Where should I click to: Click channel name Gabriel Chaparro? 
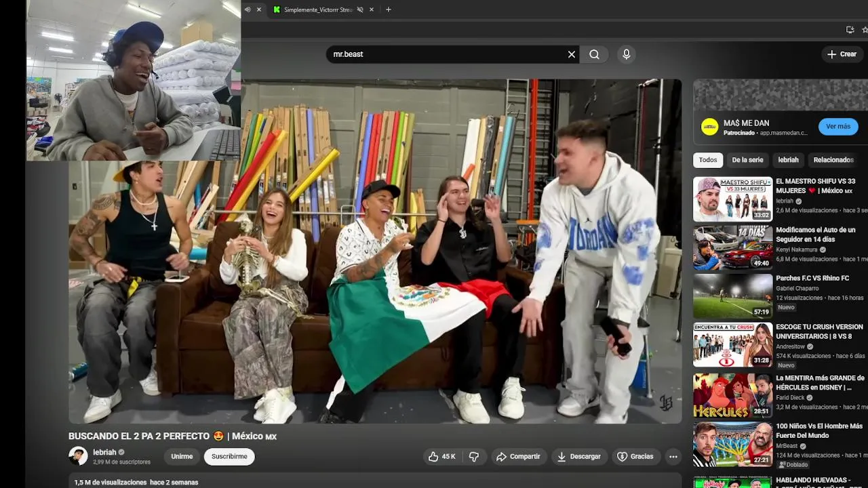(797, 289)
